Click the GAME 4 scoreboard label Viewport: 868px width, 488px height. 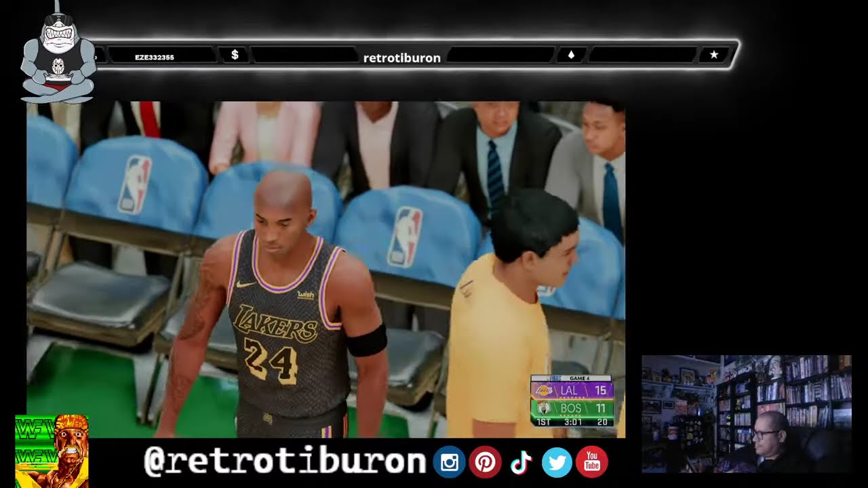579,378
